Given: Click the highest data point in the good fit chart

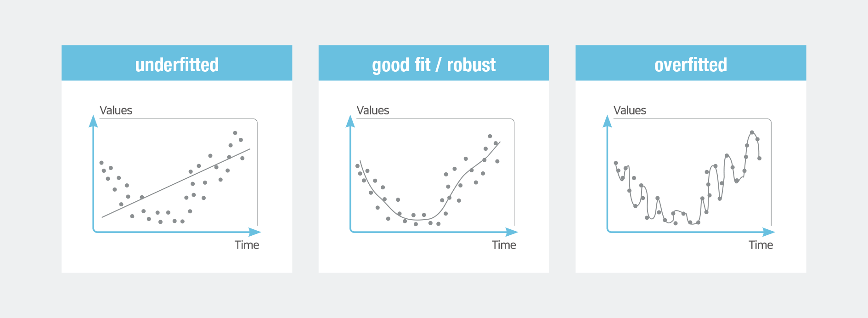Looking at the screenshot, I should coord(490,136).
